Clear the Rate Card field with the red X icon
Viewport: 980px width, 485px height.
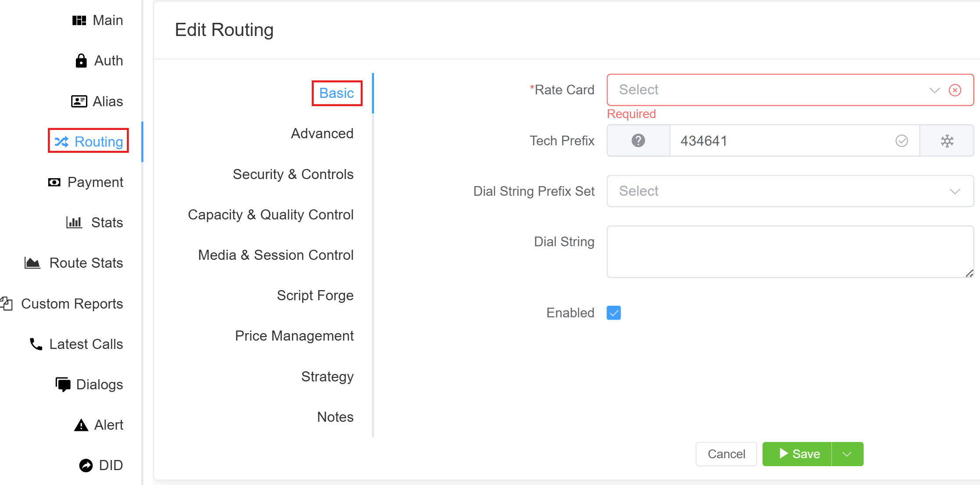click(955, 90)
